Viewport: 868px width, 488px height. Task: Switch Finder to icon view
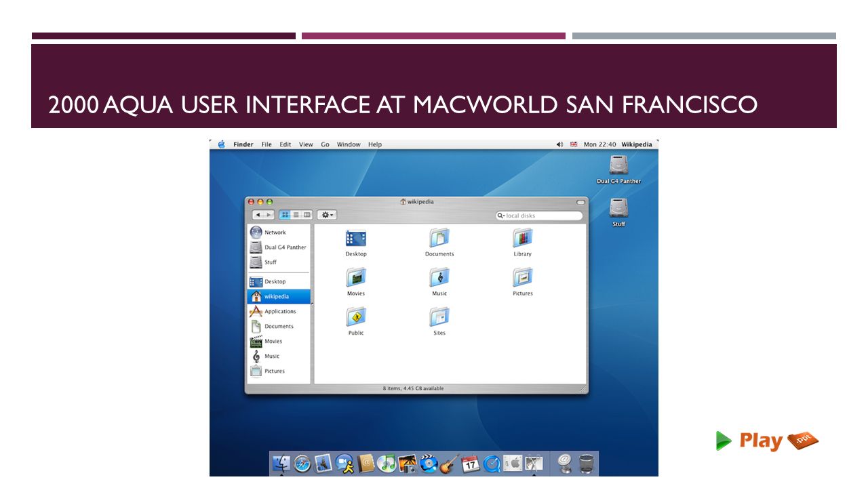point(285,215)
